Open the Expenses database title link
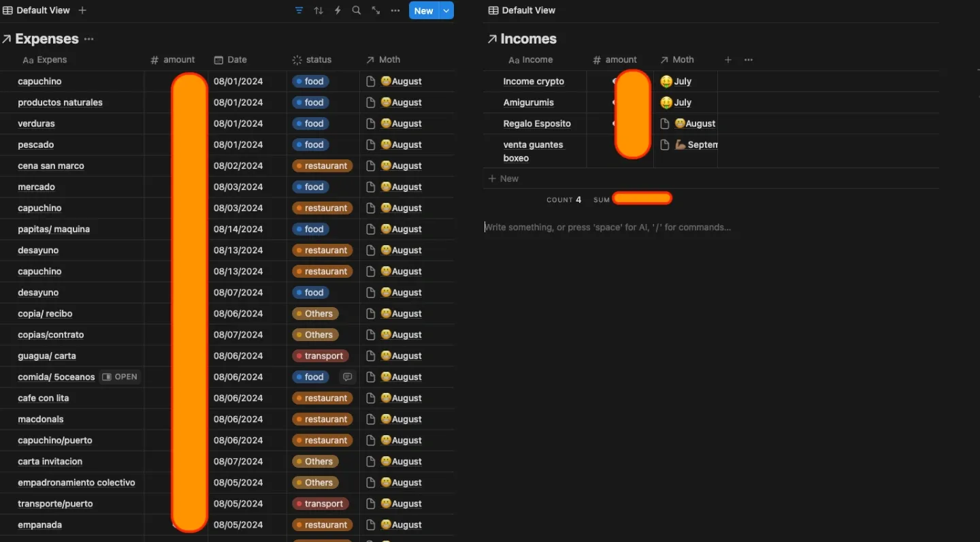Viewport: 980px width, 542px height. 47,39
